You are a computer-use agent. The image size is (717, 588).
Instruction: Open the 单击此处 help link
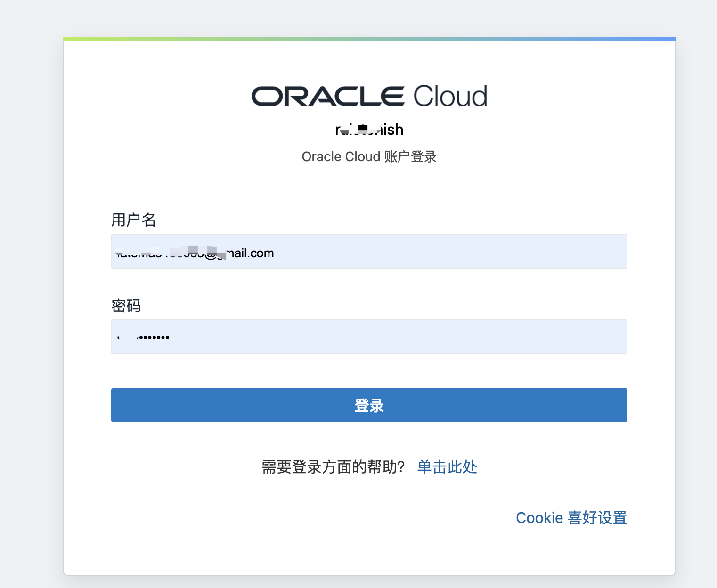pyautogui.click(x=446, y=467)
